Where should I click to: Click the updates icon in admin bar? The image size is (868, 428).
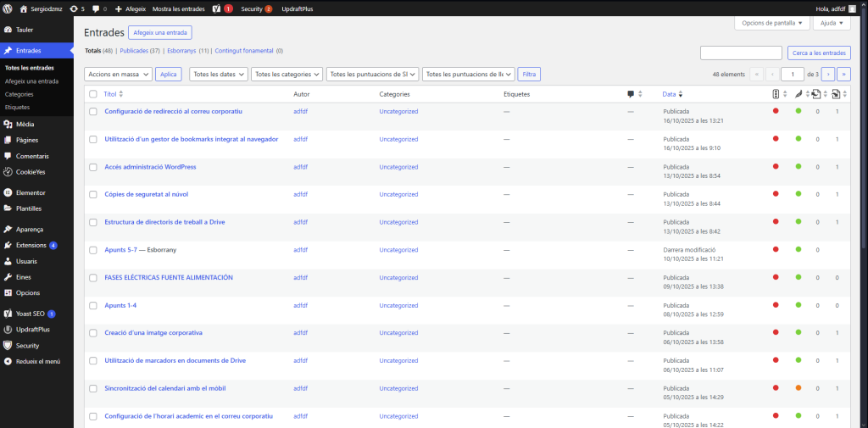point(75,8)
